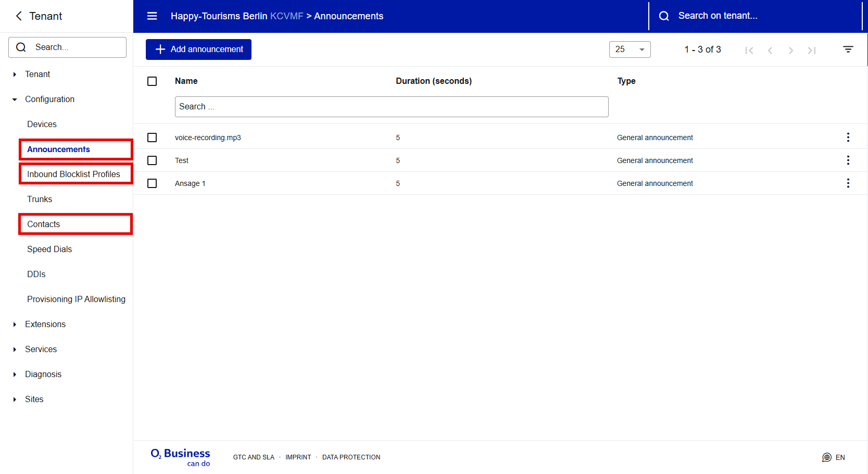Open the Data Protection footer link

(x=351, y=457)
